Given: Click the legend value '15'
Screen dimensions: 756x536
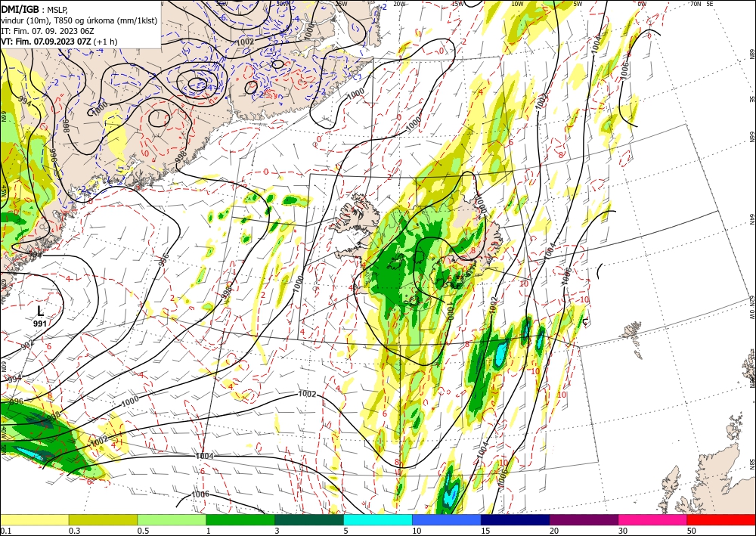Looking at the screenshot, I should [x=485, y=531].
